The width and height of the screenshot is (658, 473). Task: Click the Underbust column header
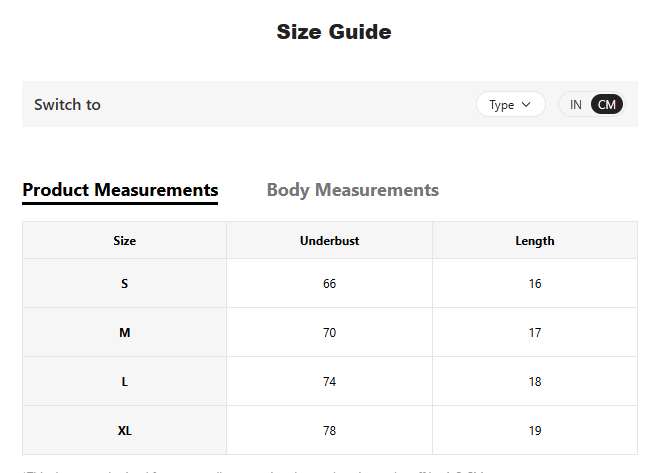click(329, 240)
